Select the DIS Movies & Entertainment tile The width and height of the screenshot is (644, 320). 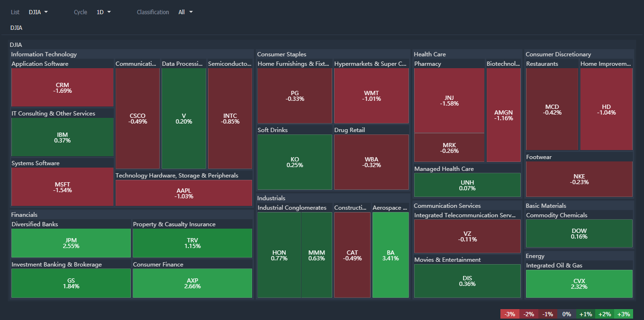[x=467, y=281]
